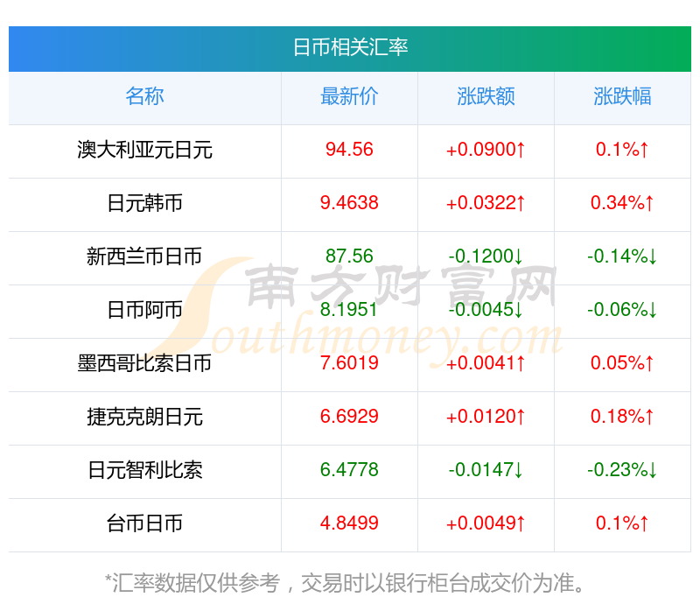Click the price 6.4778
This screenshot has width=700, height=611.
(x=349, y=470)
